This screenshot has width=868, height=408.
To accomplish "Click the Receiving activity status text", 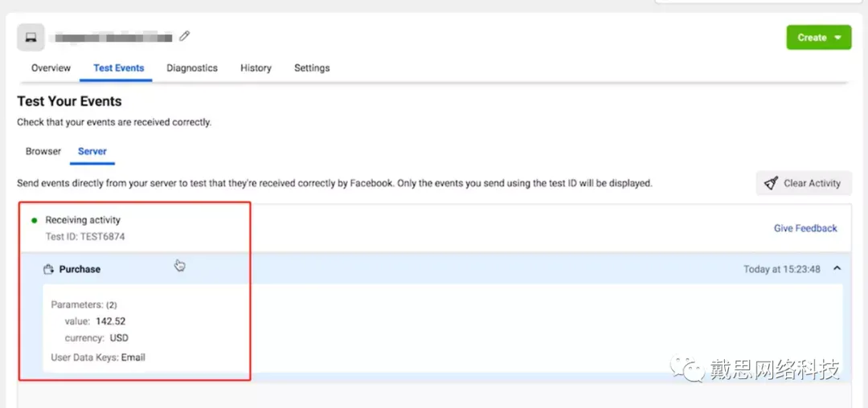I will pyautogui.click(x=83, y=220).
